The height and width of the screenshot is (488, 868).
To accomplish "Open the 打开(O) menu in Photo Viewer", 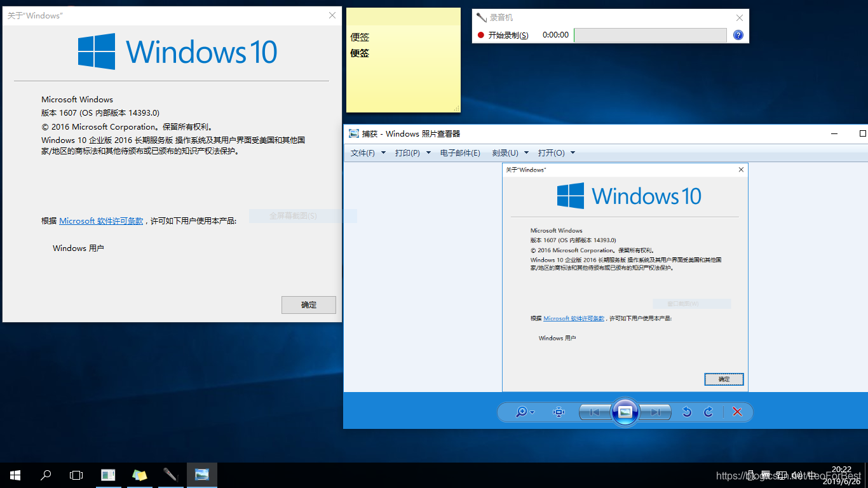I will click(557, 153).
